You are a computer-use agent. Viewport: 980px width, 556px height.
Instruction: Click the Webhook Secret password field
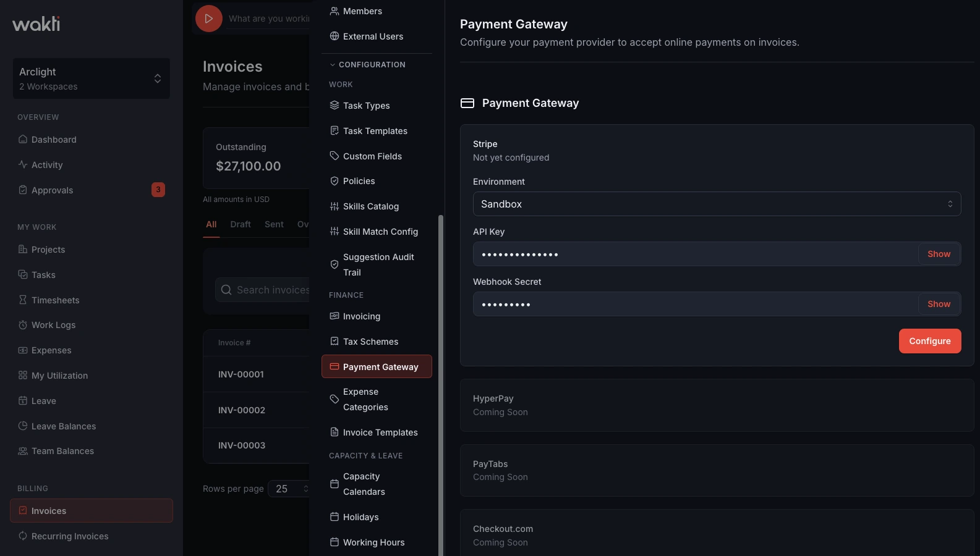point(695,304)
